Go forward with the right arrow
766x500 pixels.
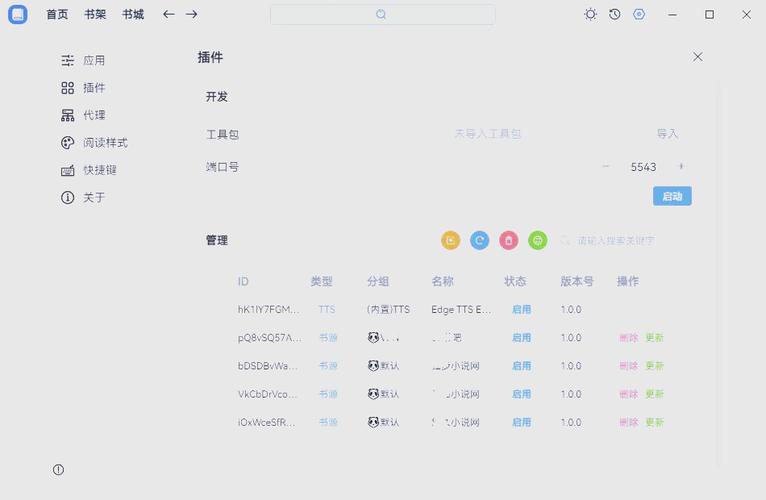pyautogui.click(x=192, y=14)
